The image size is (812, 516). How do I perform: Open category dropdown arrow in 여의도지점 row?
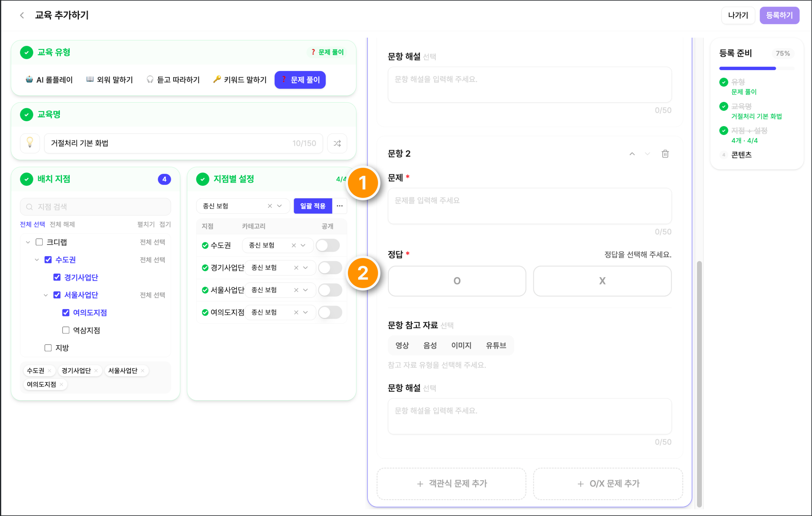305,312
